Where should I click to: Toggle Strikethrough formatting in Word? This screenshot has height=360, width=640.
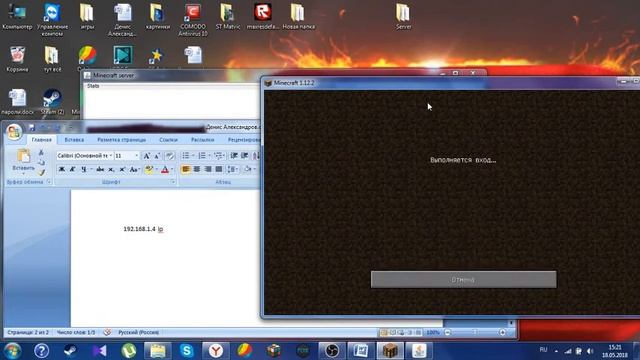click(100, 169)
